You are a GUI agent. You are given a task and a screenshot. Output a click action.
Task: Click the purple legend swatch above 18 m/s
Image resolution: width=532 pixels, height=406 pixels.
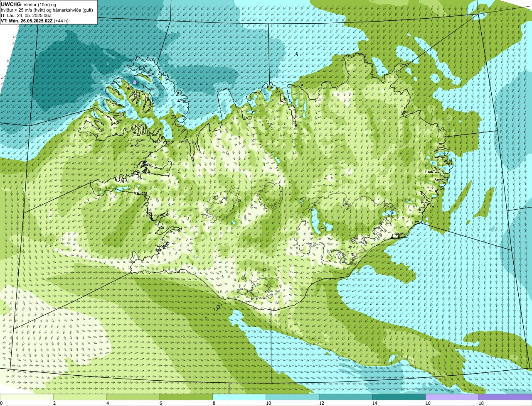click(505, 397)
